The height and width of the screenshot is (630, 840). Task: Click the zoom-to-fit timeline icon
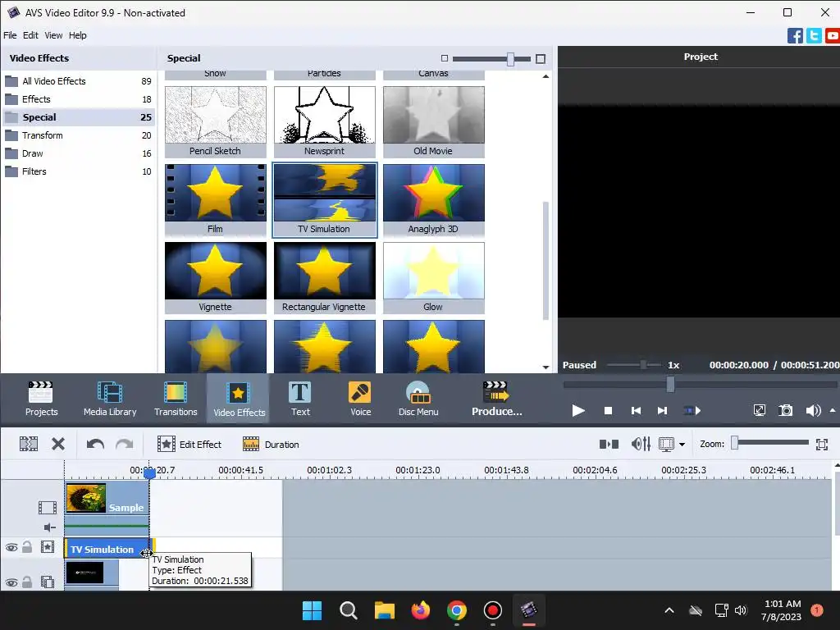(x=822, y=444)
